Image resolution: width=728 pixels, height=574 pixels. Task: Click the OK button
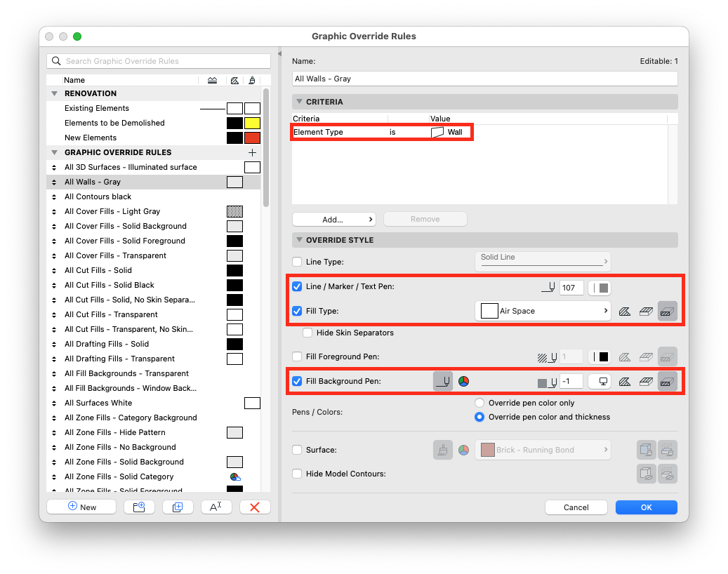646,507
